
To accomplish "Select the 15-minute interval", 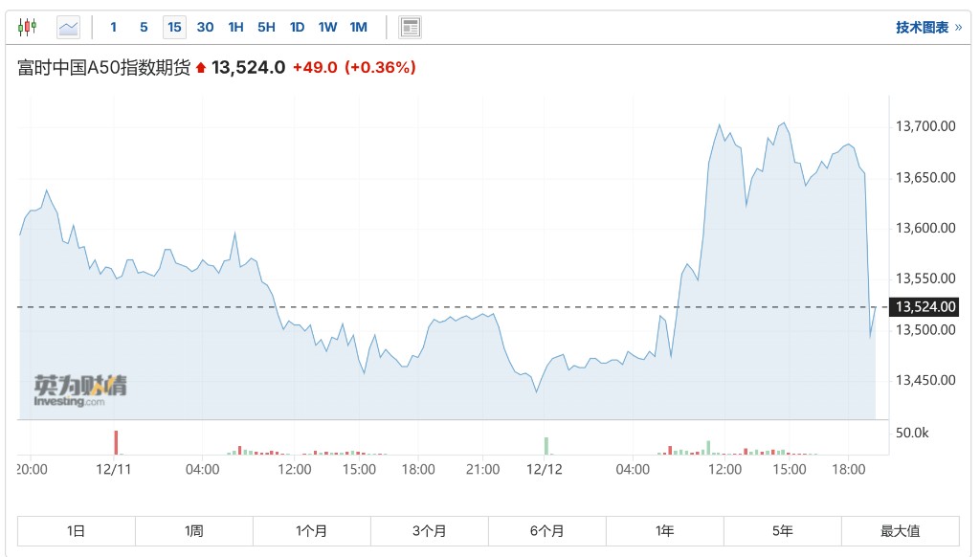I will 174,27.
